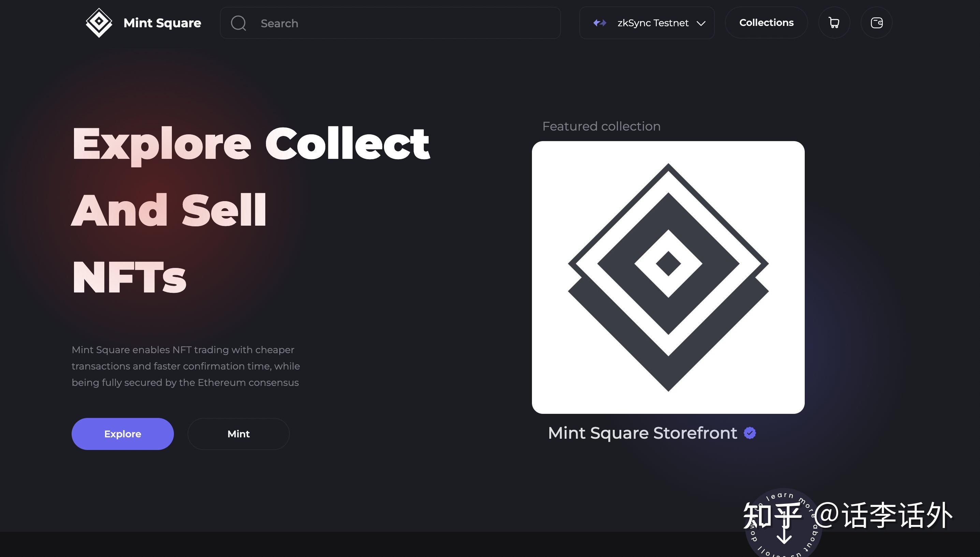
Task: Click the search magnifier icon
Action: pos(239,23)
